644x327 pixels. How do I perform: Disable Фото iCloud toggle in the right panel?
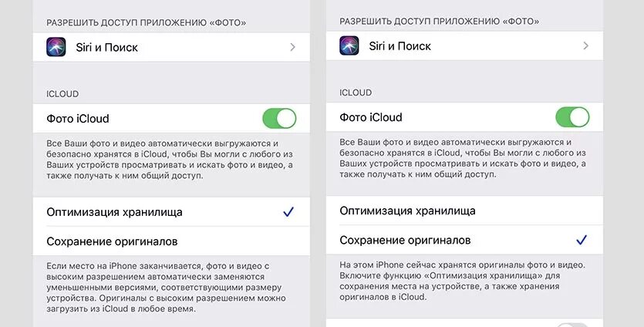(x=572, y=117)
